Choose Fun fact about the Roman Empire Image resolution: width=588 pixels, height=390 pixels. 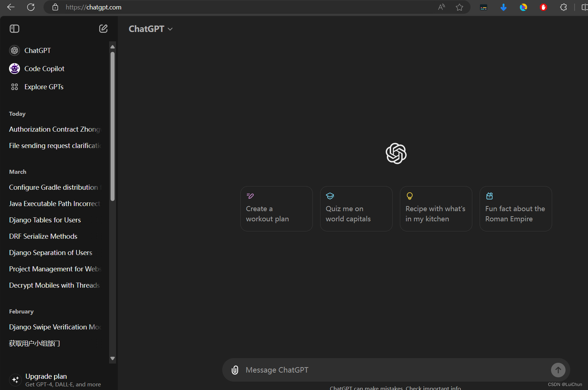516,209
